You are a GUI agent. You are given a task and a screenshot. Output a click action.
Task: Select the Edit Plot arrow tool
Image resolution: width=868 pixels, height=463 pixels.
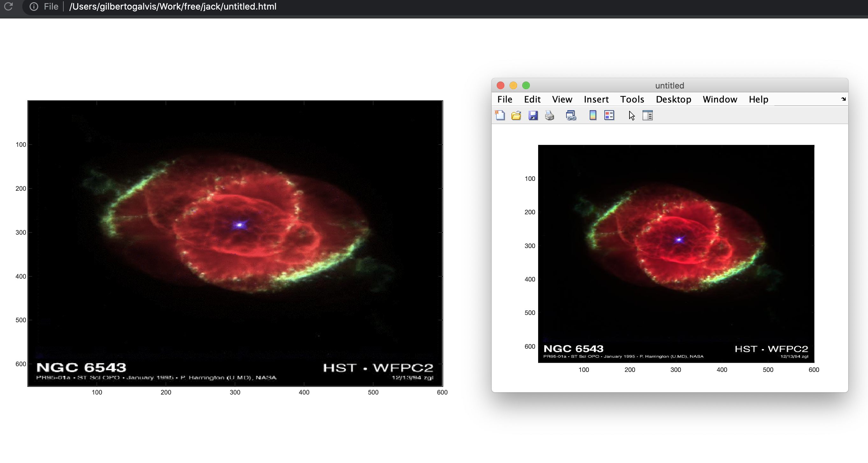coord(631,116)
